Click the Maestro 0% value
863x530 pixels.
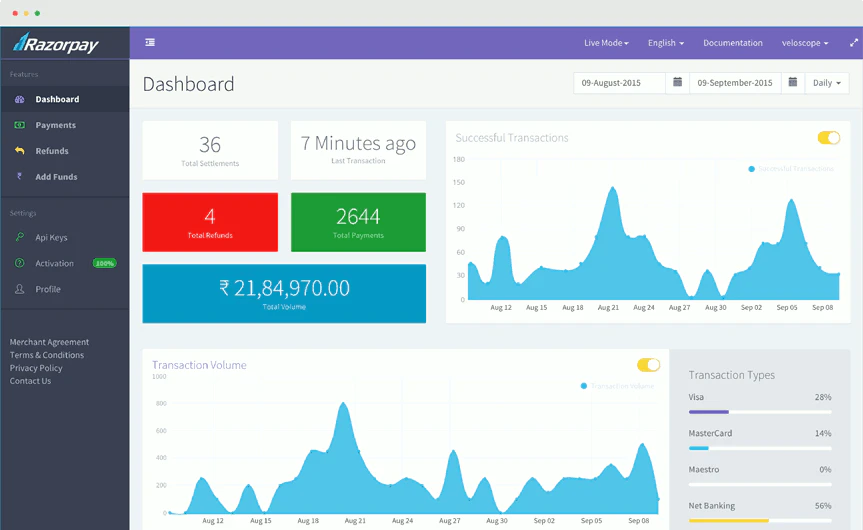pyautogui.click(x=825, y=469)
